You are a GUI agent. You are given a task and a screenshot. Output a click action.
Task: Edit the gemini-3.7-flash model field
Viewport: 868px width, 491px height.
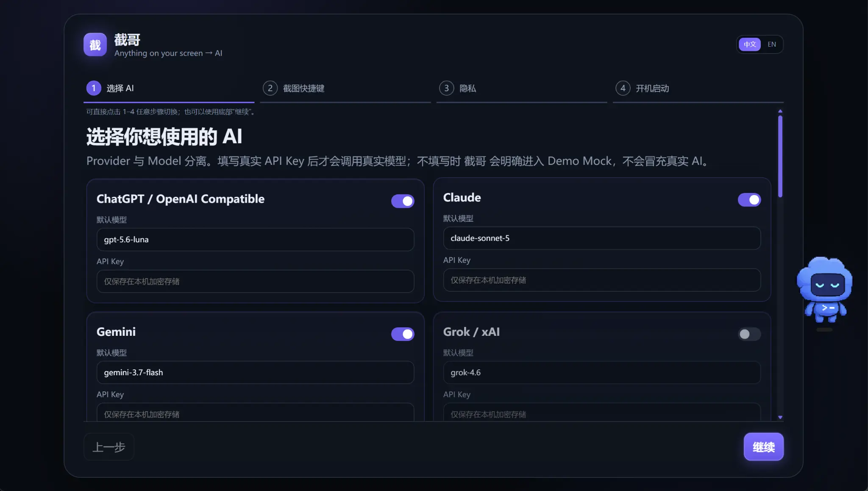[255, 373]
